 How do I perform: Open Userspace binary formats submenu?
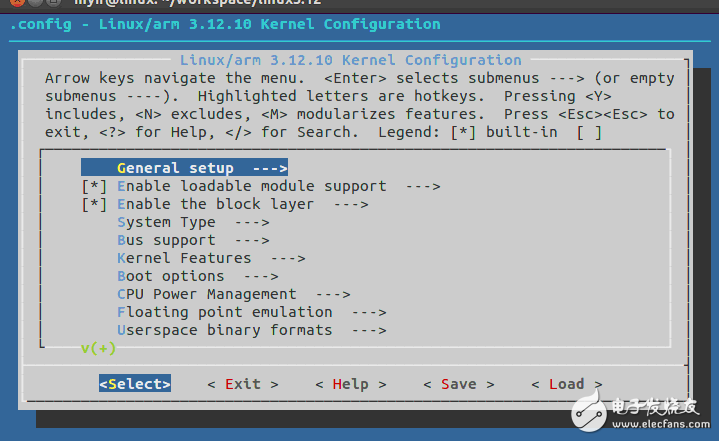224,330
